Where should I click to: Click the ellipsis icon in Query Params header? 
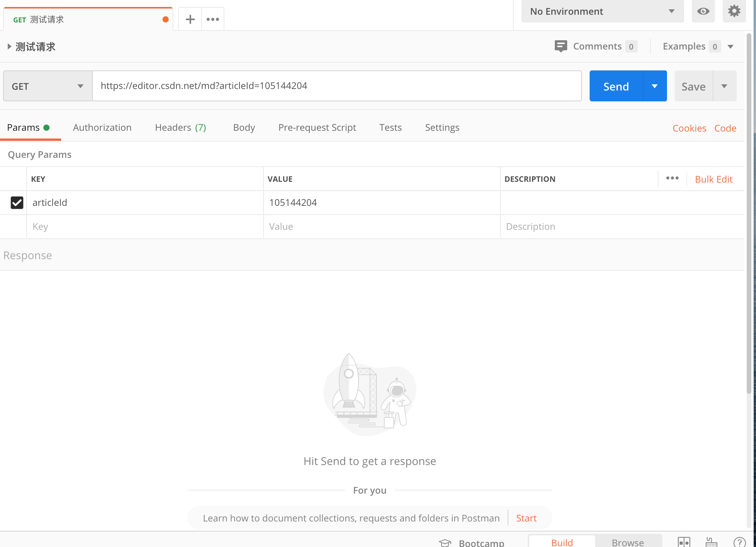tap(672, 178)
